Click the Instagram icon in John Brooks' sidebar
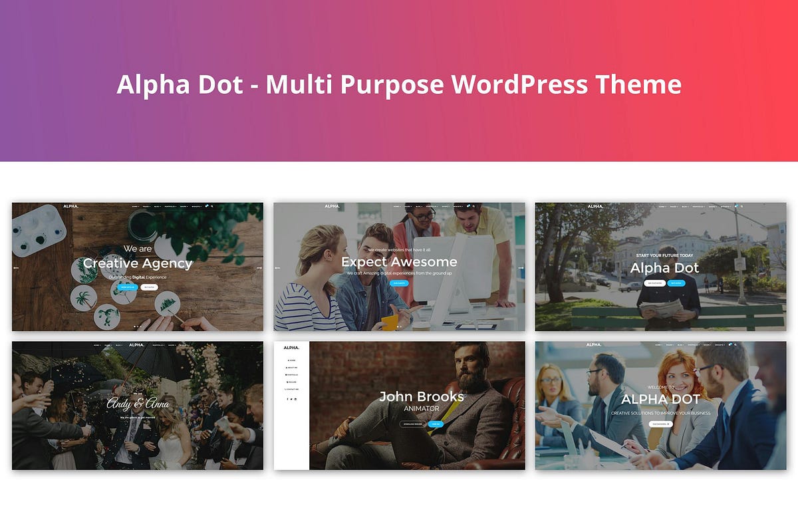 (x=295, y=399)
